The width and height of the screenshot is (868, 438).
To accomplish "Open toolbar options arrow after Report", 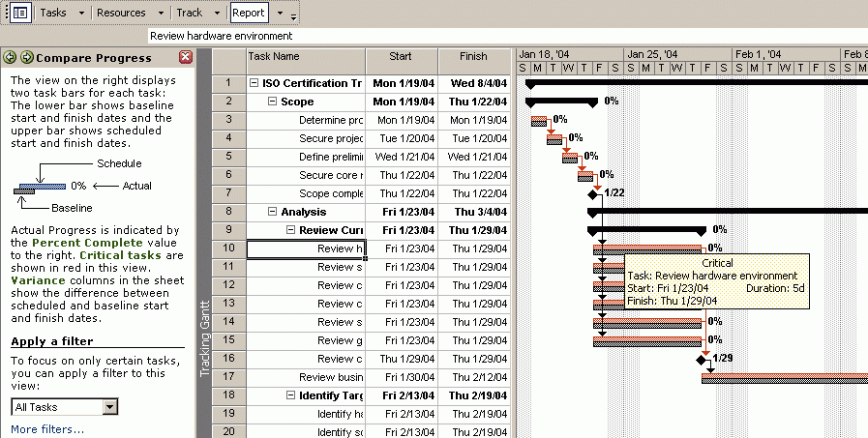I will click(294, 16).
